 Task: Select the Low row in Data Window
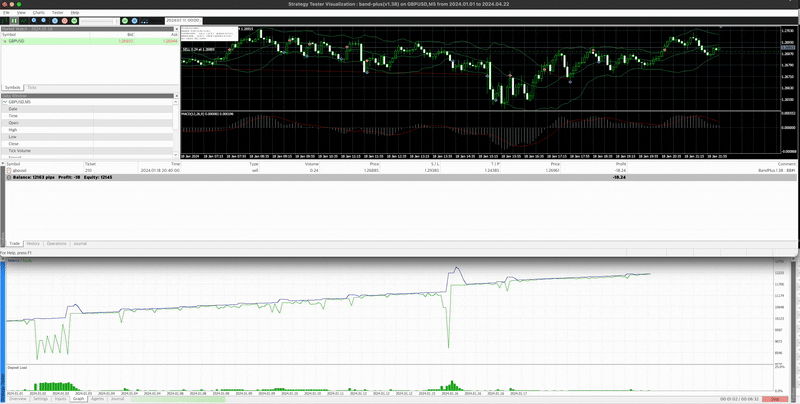(x=87, y=137)
